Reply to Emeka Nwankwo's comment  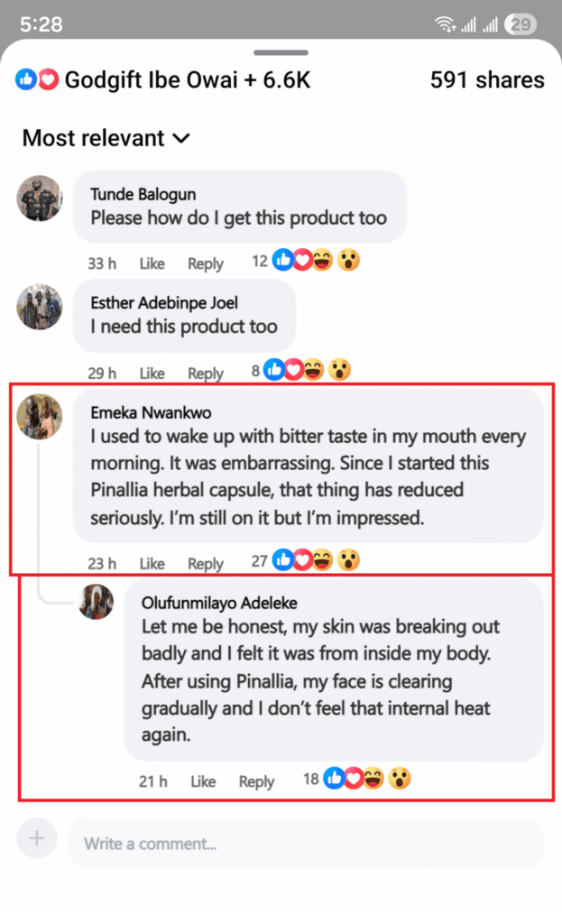[x=206, y=563]
